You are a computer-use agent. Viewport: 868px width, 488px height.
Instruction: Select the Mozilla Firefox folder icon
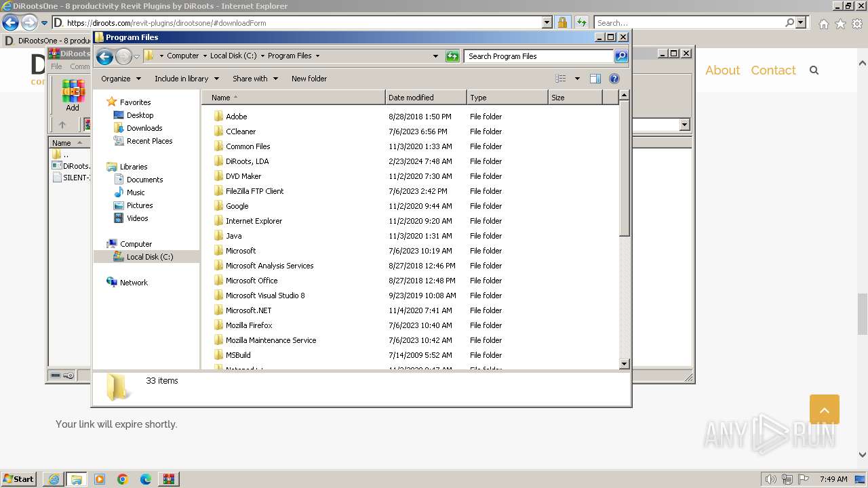point(218,325)
